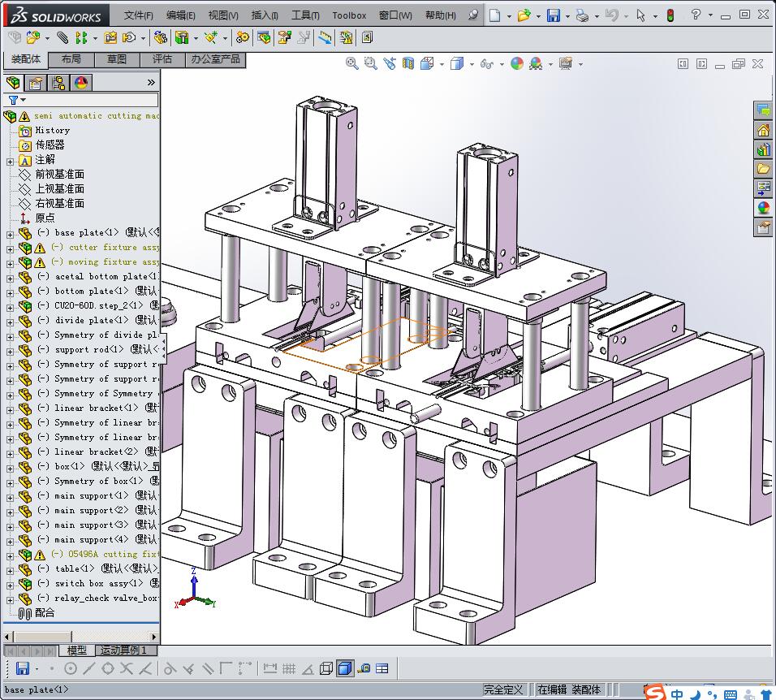Expand the base plate<1> tree node
Image resolution: width=776 pixels, height=700 pixels.
click(10, 233)
